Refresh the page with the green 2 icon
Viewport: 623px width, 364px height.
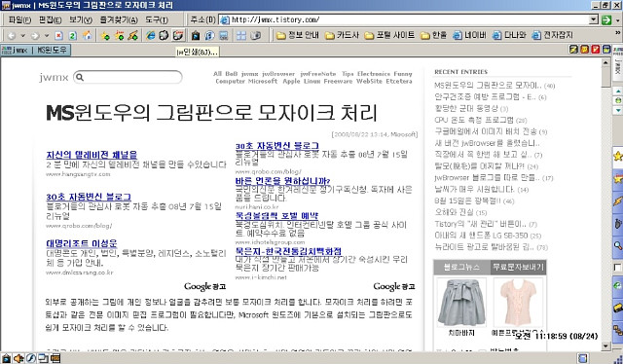72,35
